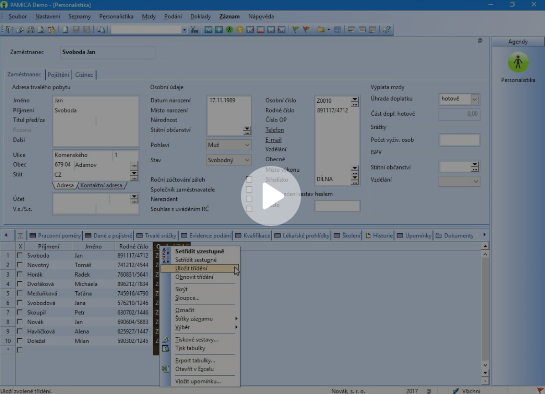Tick the checkbox in the Svoboda Jan row
Image resolution: width=545 pixels, height=394 pixels.
[20, 255]
